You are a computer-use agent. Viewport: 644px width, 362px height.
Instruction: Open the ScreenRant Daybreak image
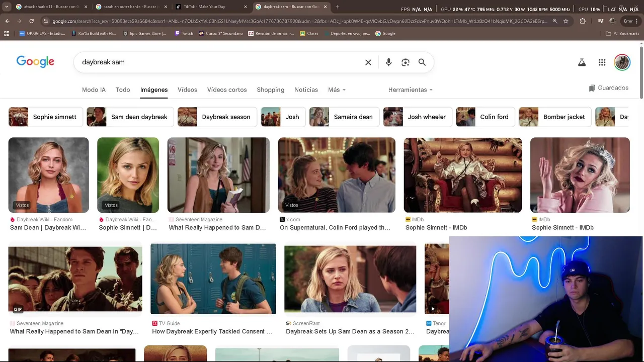tap(350, 279)
